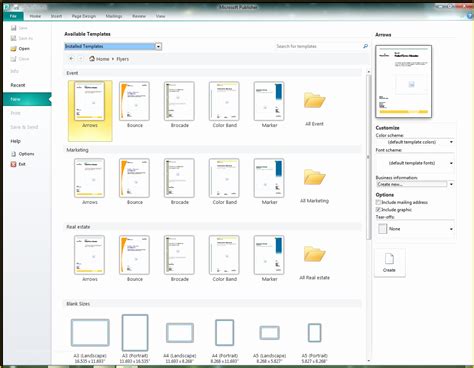The height and width of the screenshot is (368, 474).
Task: Enable Include mailing address checkbox
Action: [378, 202]
